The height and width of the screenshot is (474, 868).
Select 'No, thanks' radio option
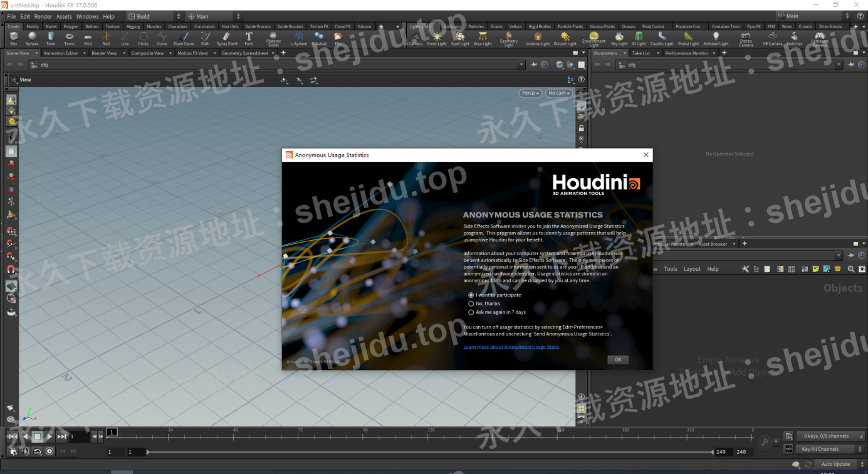click(484, 303)
